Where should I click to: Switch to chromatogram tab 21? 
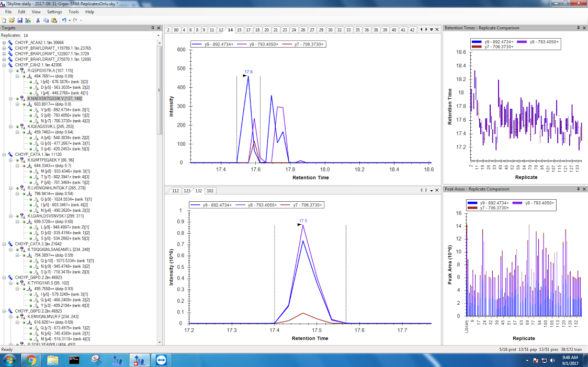(276, 30)
